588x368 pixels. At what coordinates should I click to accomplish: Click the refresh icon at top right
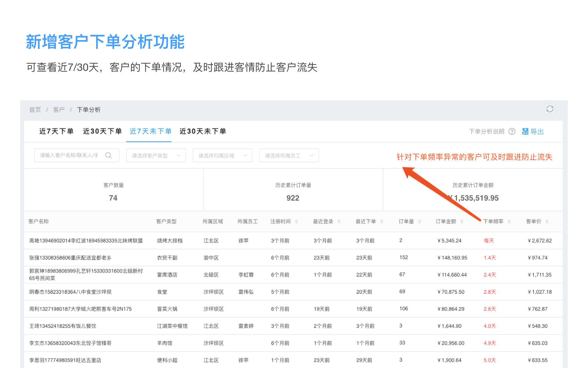[549, 109]
